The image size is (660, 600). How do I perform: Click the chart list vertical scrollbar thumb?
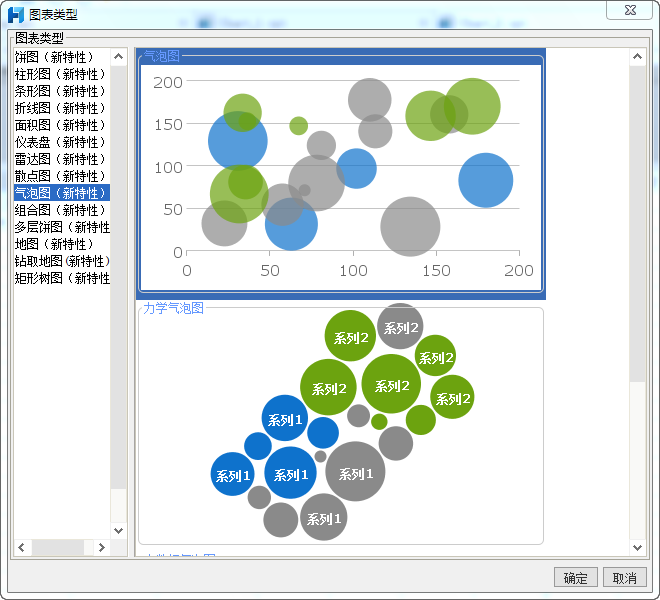coord(119,277)
